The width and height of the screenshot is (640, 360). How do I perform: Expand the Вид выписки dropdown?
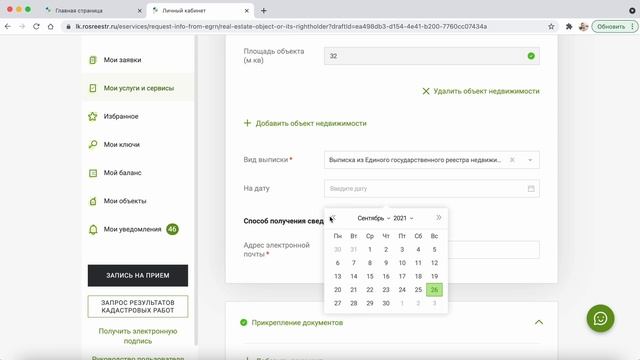coord(530,160)
